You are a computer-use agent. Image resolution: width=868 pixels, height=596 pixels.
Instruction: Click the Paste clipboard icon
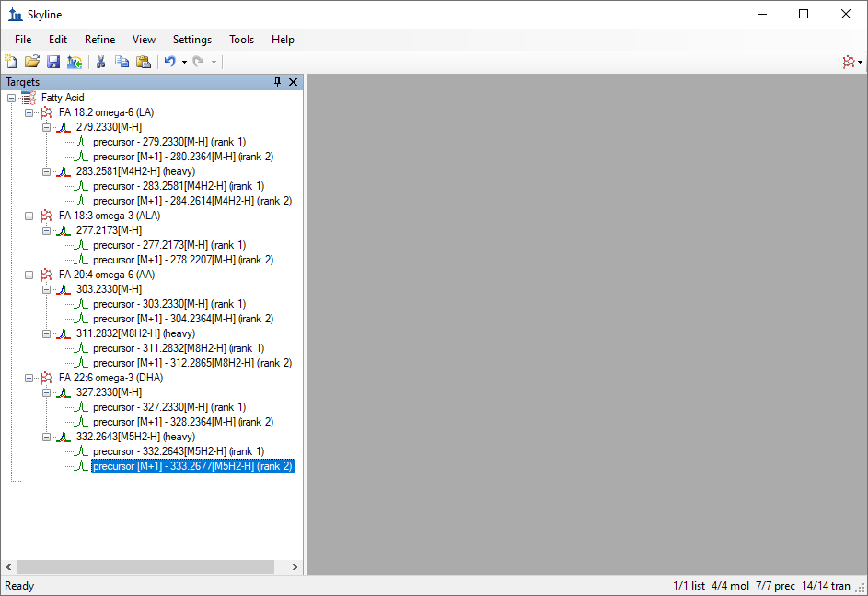(x=144, y=62)
